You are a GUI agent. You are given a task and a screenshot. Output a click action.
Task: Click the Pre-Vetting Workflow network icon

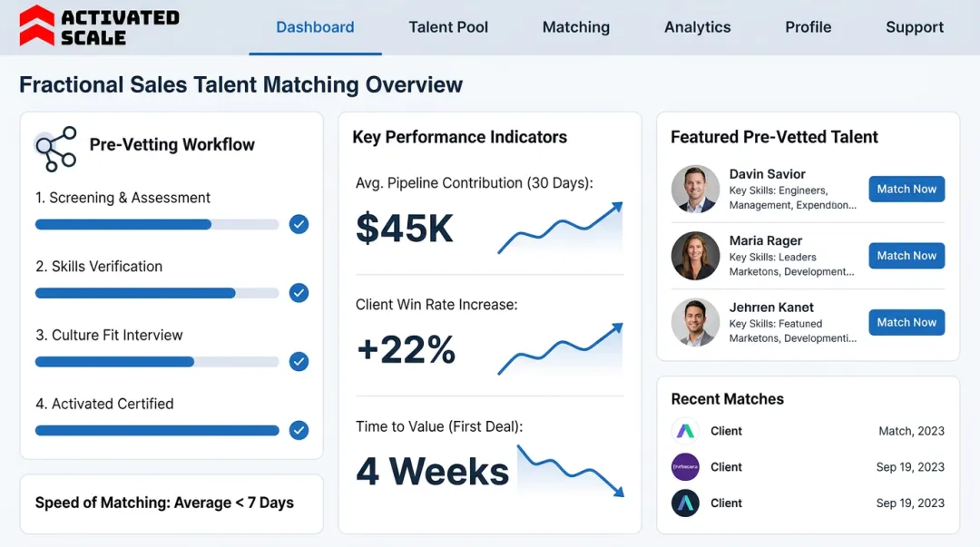[55, 149]
